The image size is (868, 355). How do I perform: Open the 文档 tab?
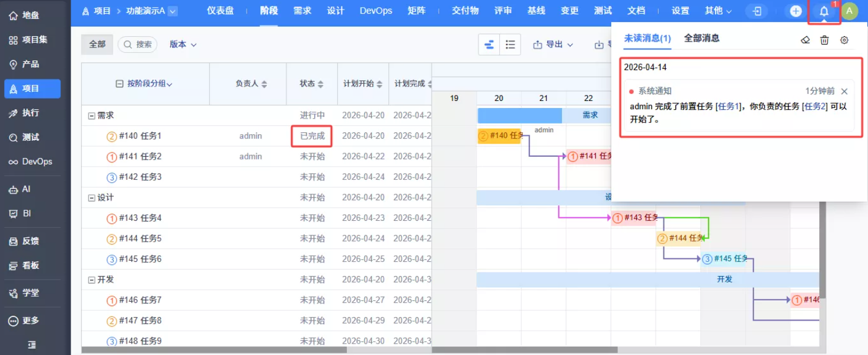tap(636, 11)
